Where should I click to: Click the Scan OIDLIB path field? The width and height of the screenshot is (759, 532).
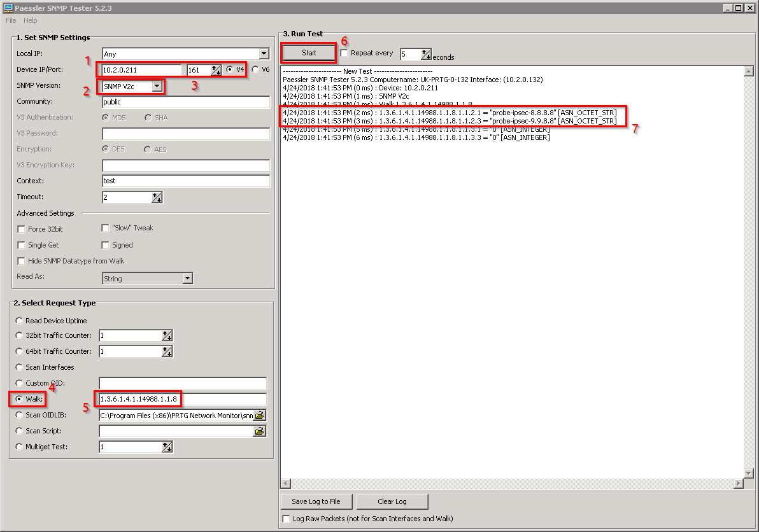[176, 415]
